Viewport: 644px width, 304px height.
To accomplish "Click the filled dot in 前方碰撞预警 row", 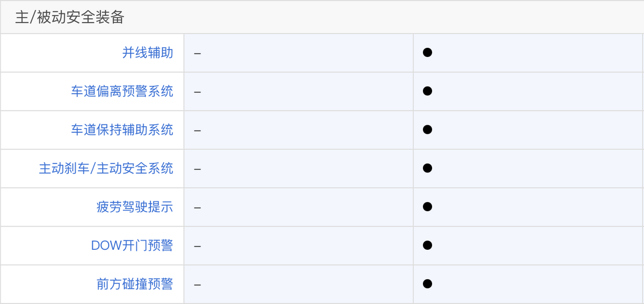I will click(427, 285).
